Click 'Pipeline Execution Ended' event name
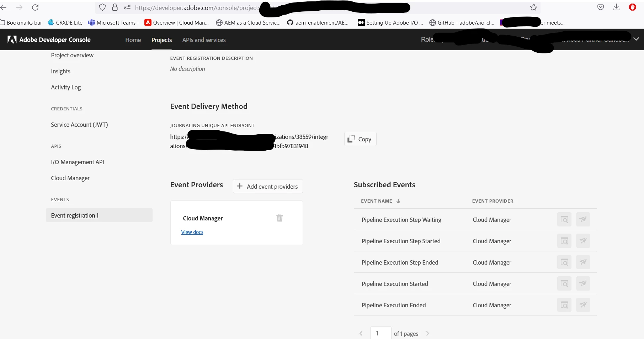This screenshot has height=339, width=644. [394, 305]
